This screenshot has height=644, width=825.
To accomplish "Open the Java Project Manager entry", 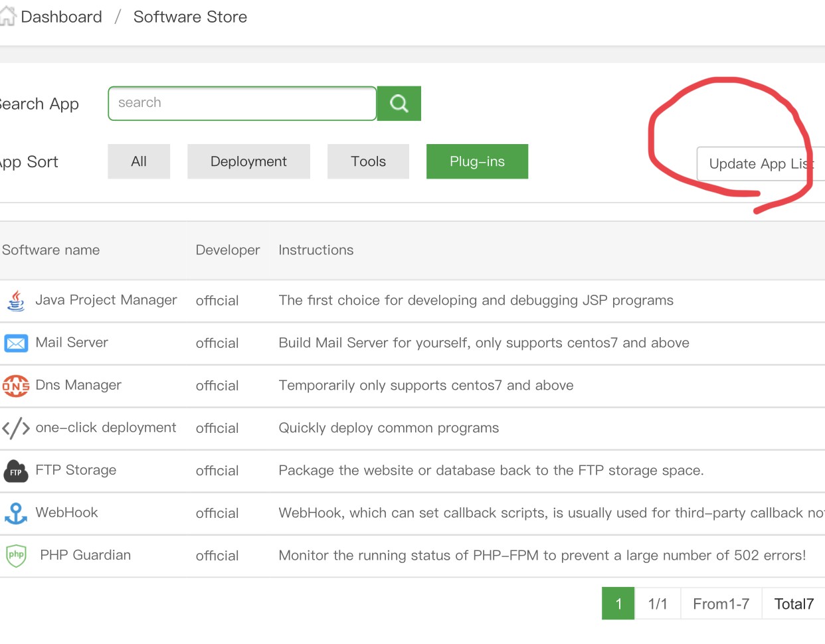I will click(106, 300).
